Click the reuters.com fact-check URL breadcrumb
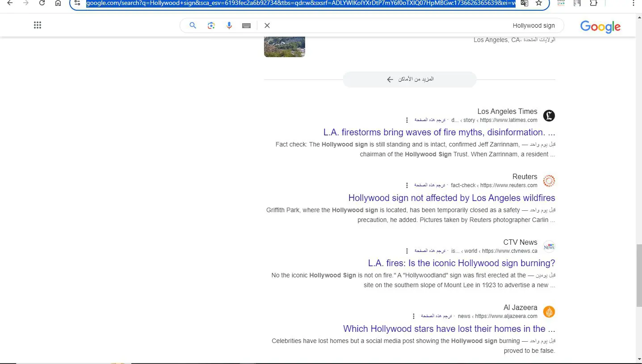This screenshot has width=642, height=364. click(494, 185)
